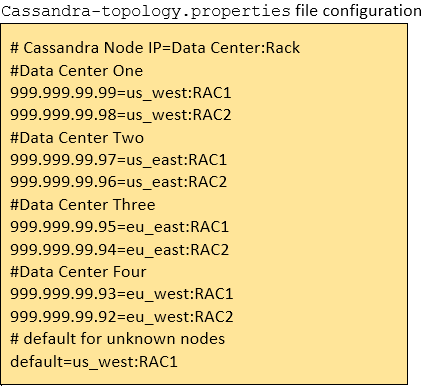424x386 pixels.
Task: Click the 999.999.99.98=us_west:RAC2 entry
Action: [x=121, y=115]
